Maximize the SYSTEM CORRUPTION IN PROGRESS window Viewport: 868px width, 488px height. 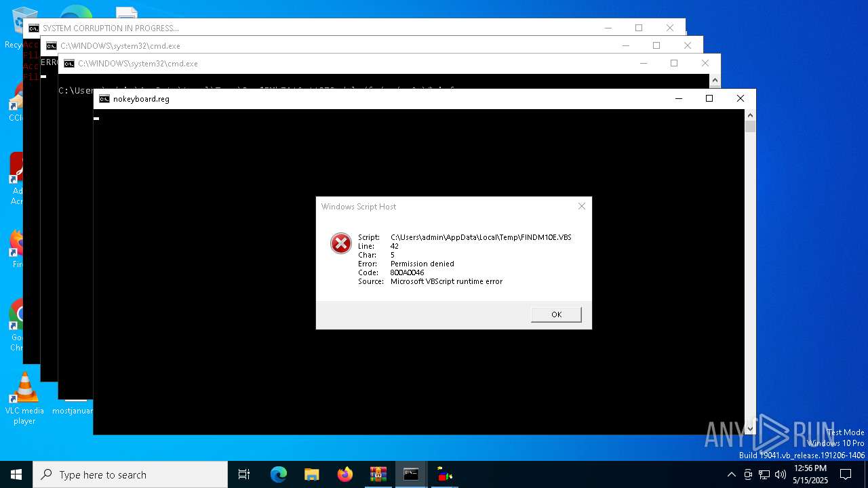click(639, 28)
